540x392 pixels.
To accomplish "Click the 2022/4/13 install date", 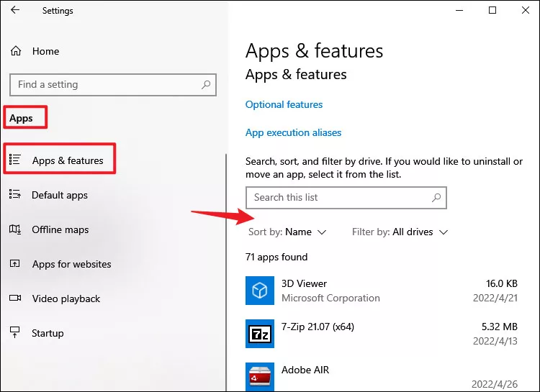I will click(495, 341).
